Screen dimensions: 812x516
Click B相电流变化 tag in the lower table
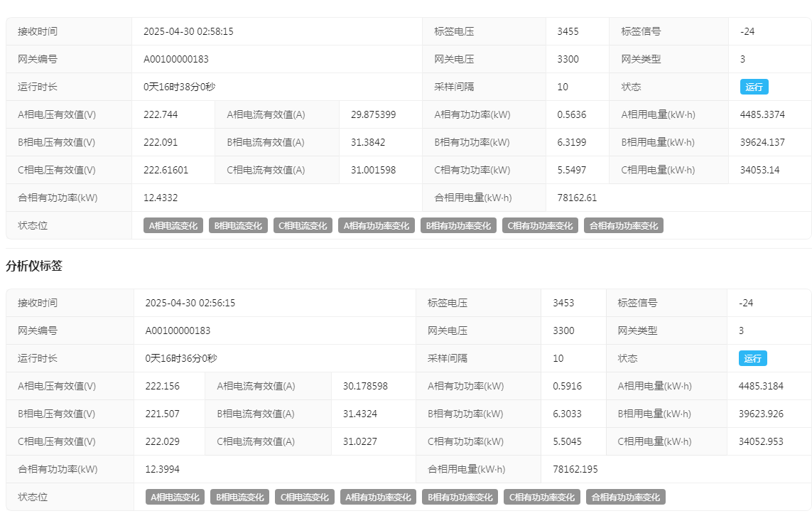point(240,498)
